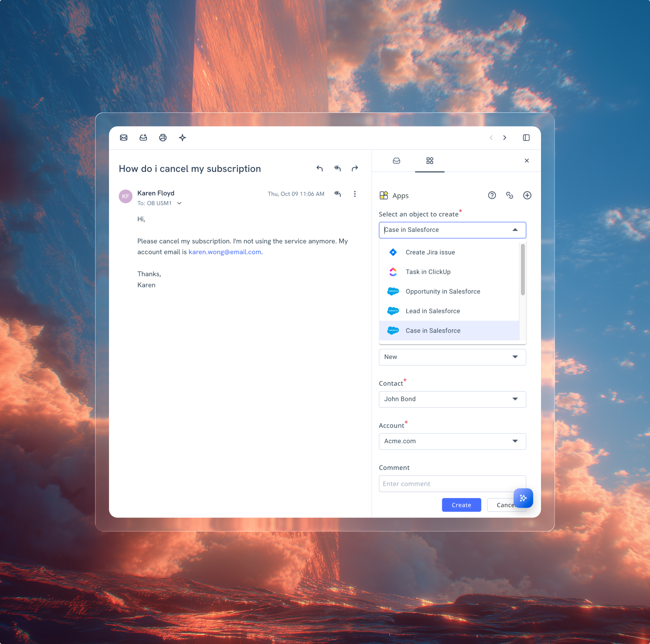Viewport: 650px width, 644px height.
Task: Click the mail envelope toolbar icon
Action: coord(124,138)
